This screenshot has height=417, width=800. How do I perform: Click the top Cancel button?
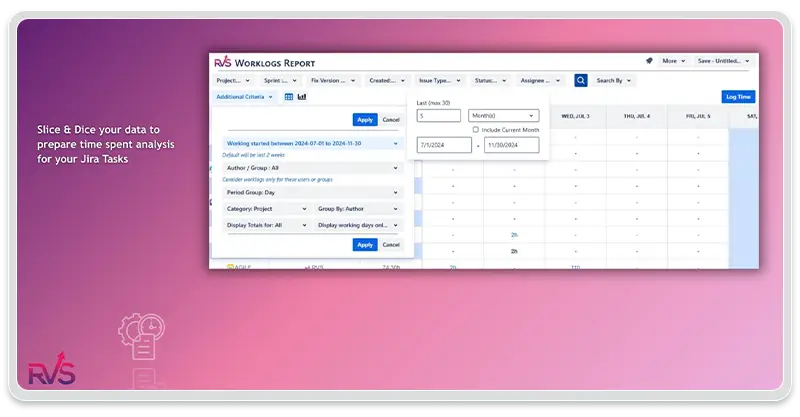[x=391, y=119]
